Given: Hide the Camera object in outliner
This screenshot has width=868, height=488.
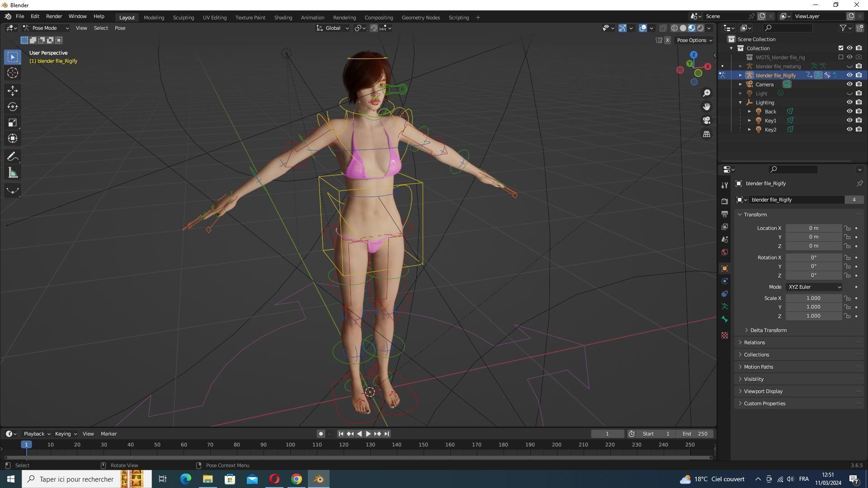Looking at the screenshot, I should pyautogui.click(x=849, y=84).
